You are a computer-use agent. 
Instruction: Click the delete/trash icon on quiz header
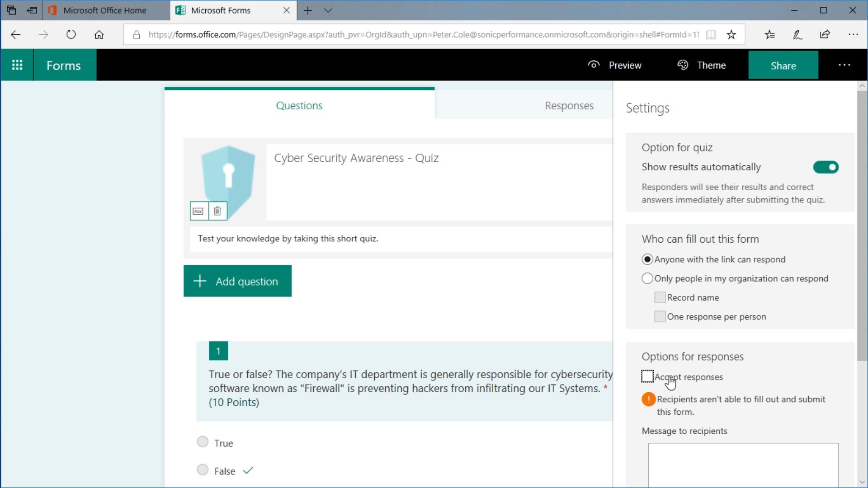pos(217,211)
